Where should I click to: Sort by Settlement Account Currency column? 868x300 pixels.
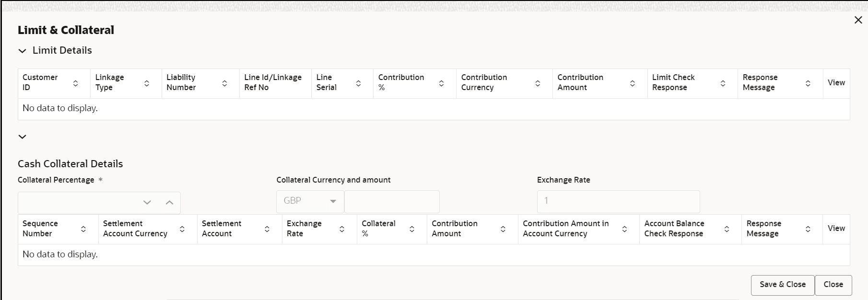182,229
